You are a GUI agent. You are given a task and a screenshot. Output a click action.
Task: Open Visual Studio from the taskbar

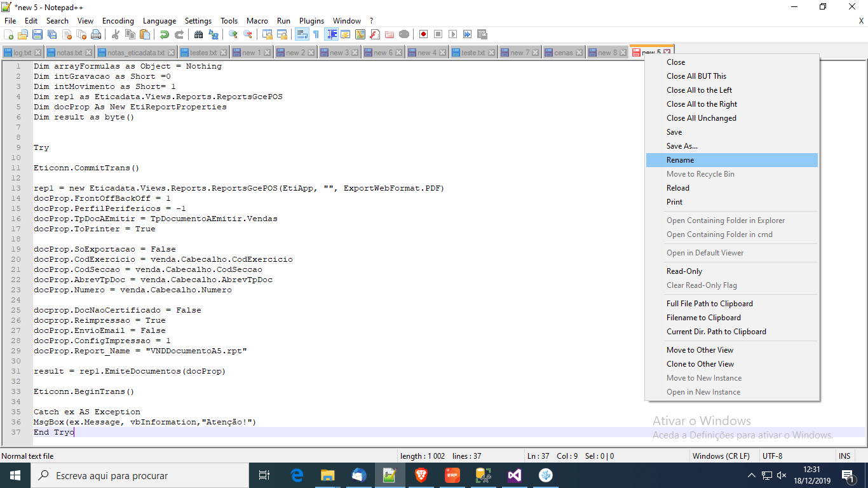click(515, 475)
